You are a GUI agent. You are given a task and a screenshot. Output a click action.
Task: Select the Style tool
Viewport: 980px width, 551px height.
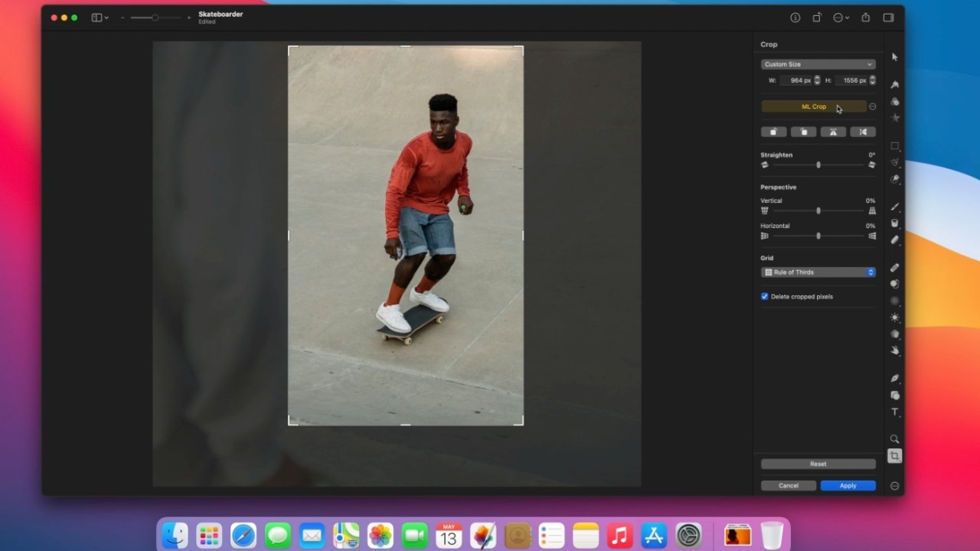click(x=894, y=84)
